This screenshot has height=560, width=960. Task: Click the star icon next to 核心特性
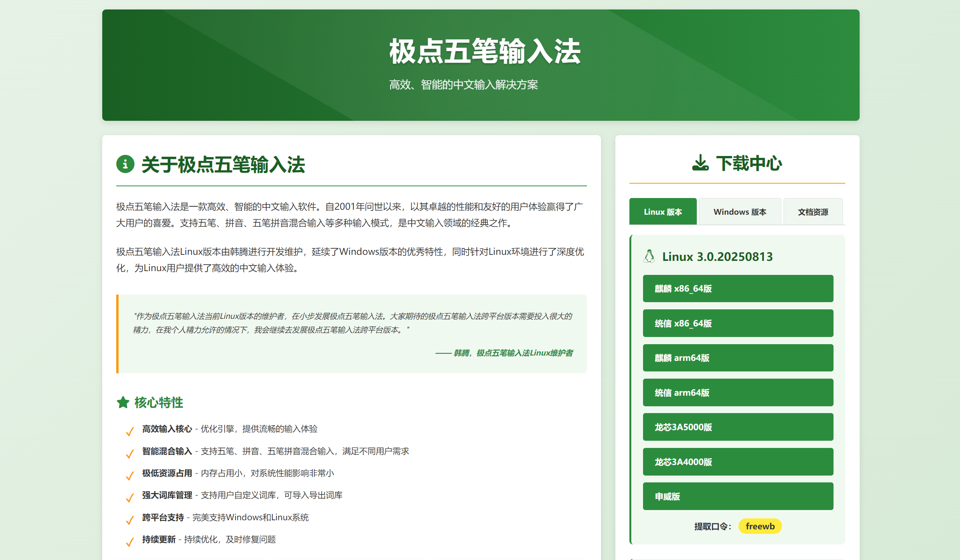coord(123,402)
